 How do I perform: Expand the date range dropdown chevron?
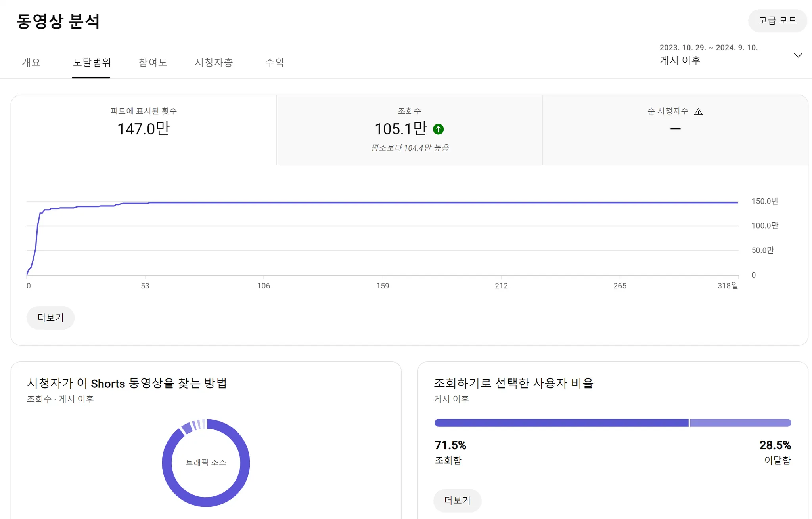pos(798,55)
